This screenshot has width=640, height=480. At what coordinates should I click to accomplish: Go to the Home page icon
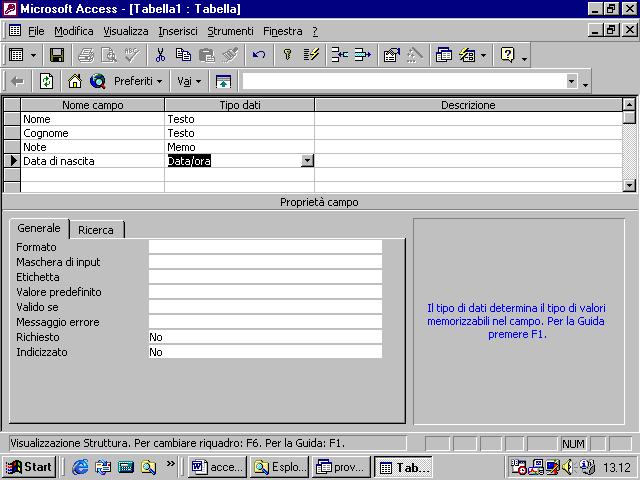click(75, 81)
